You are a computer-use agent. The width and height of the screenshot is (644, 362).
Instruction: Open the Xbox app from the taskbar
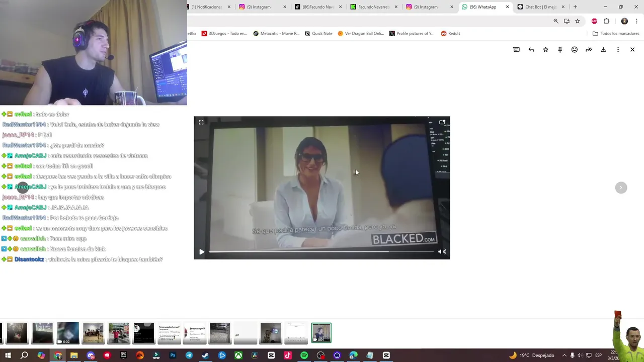tap(238, 355)
